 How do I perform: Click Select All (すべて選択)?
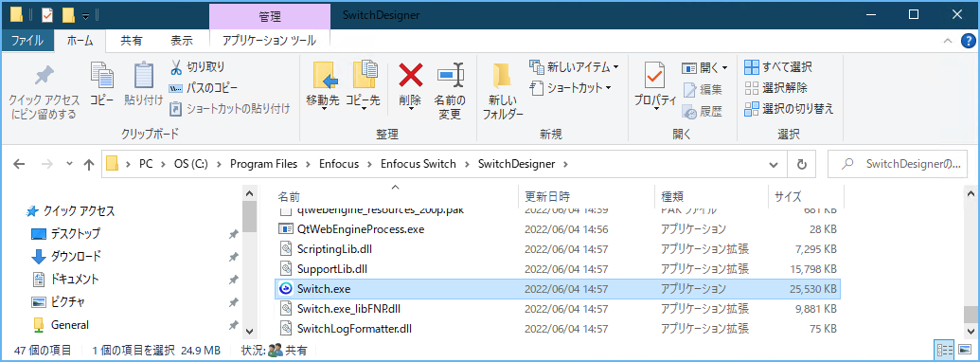click(778, 67)
